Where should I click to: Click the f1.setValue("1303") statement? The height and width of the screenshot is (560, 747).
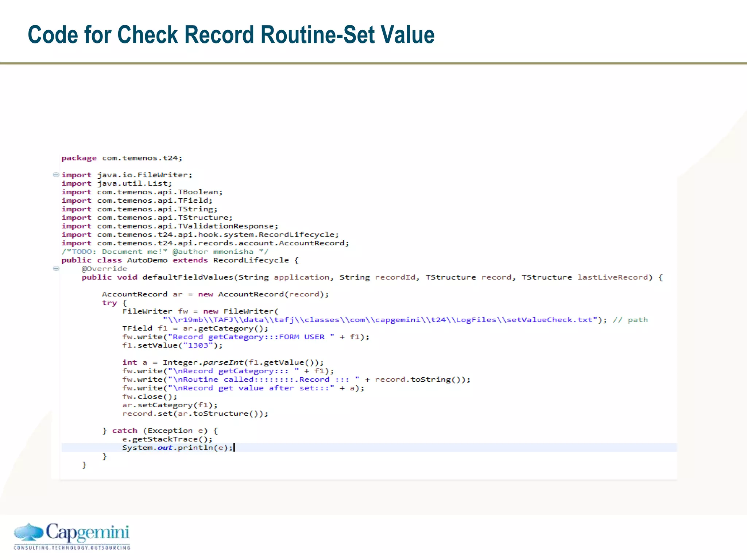click(172, 345)
